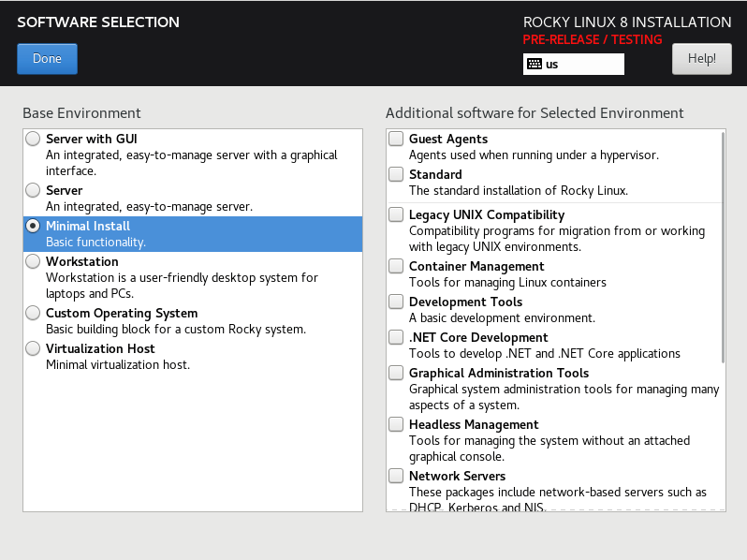The image size is (747, 560).
Task: Tick the Standard checkbox
Action: pyautogui.click(x=396, y=174)
